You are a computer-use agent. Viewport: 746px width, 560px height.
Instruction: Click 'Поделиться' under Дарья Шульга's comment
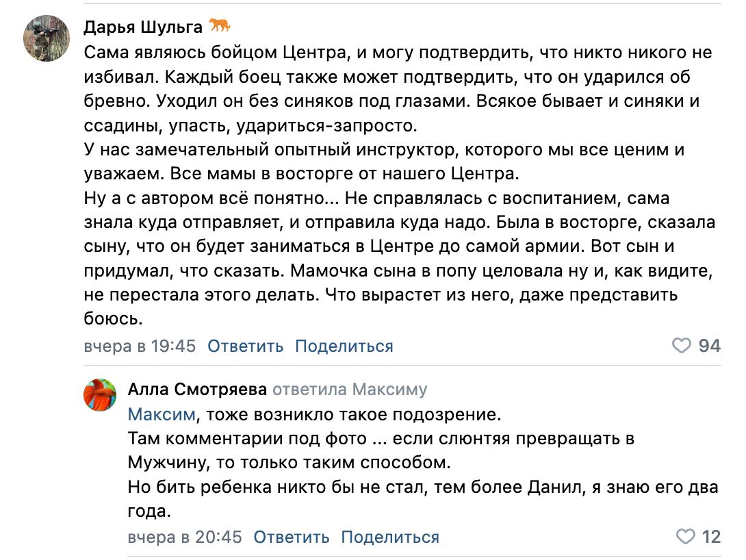[344, 346]
